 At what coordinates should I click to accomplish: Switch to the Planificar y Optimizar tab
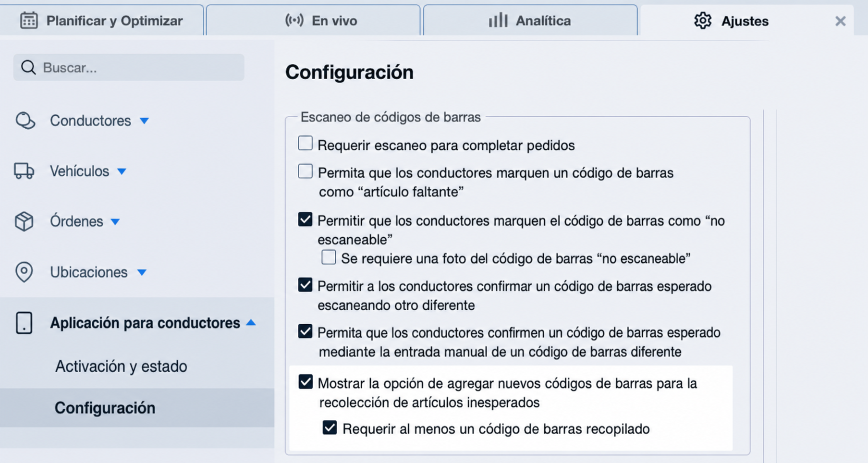pos(102,21)
